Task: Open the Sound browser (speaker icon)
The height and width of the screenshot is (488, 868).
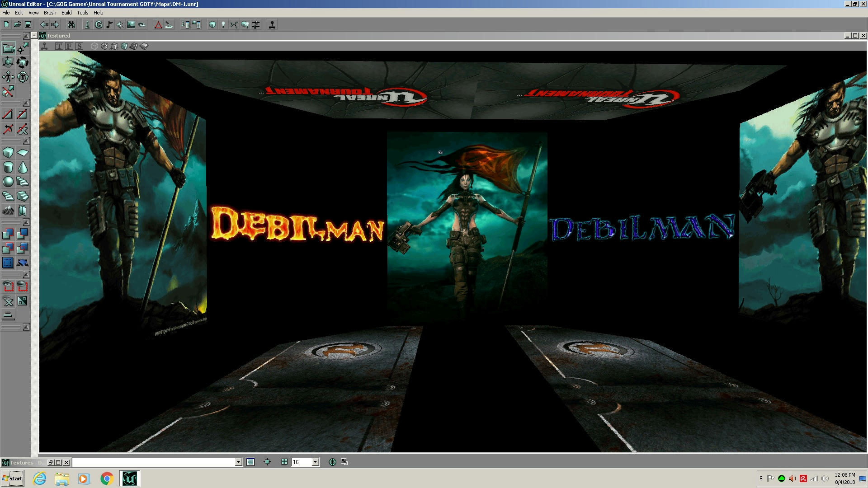Action: point(120,24)
